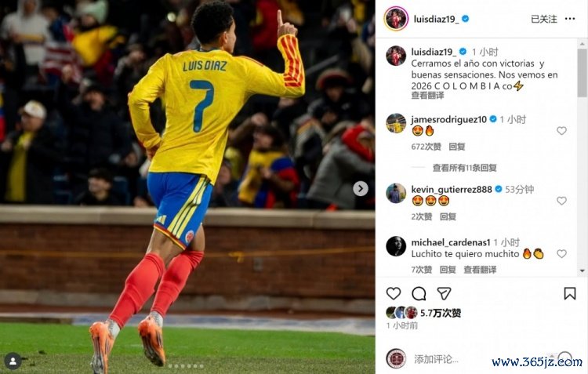
Task: Expand all 11 replies to jamesrodriguez10
Action: click(465, 168)
